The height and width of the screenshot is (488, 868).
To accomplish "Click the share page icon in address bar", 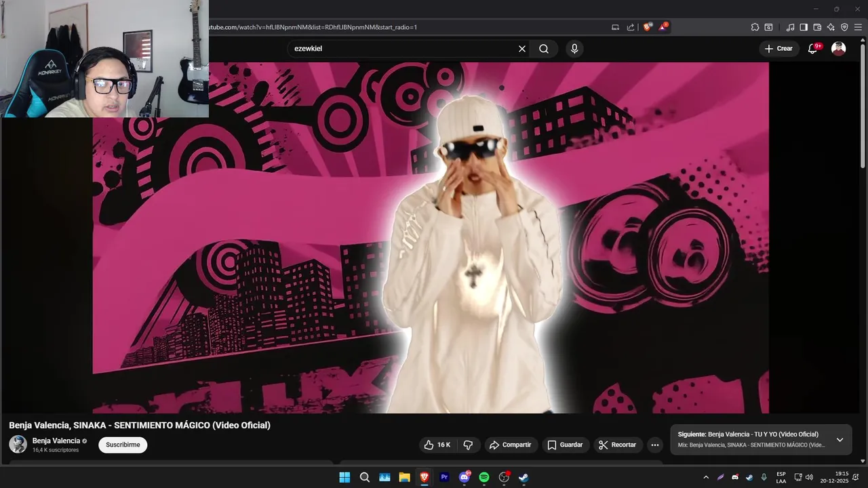I will tap(631, 27).
